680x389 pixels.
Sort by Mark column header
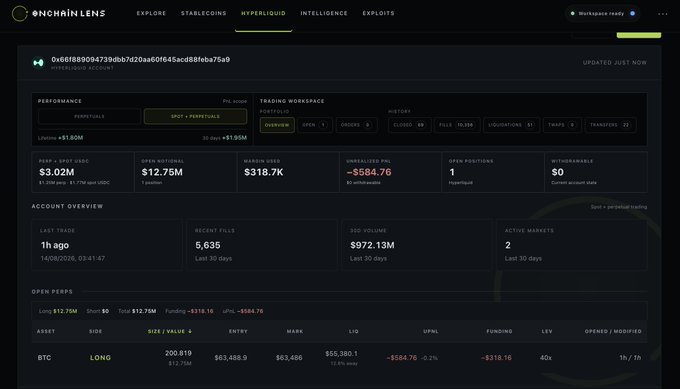(x=295, y=331)
